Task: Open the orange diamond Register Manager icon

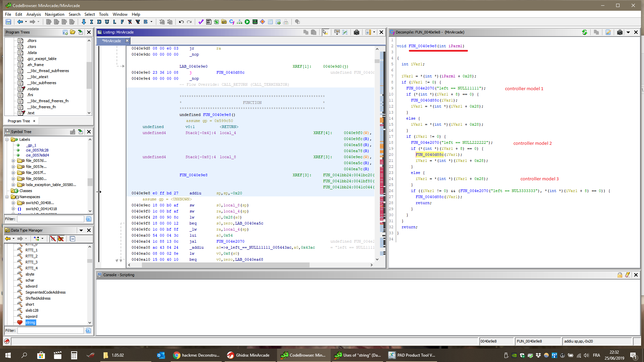Action: (x=263, y=22)
